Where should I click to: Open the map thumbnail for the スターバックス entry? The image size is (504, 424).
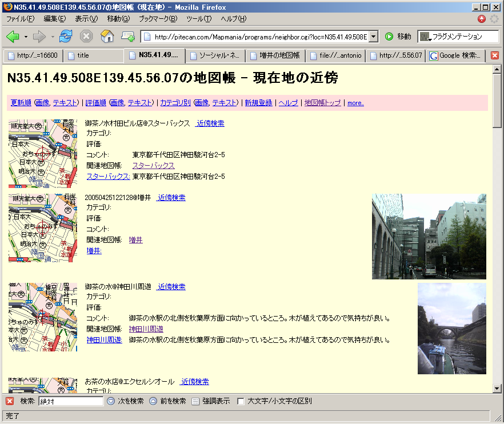click(x=43, y=154)
